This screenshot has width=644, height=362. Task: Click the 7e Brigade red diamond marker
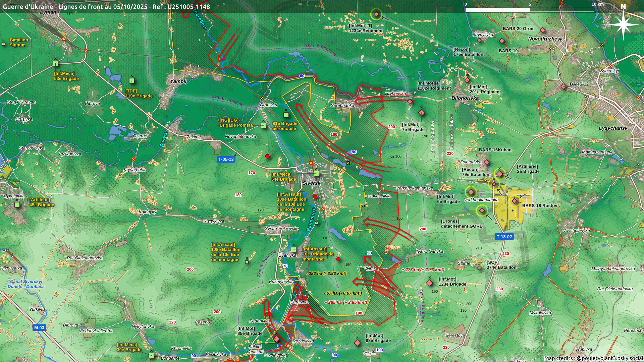pos(422,112)
